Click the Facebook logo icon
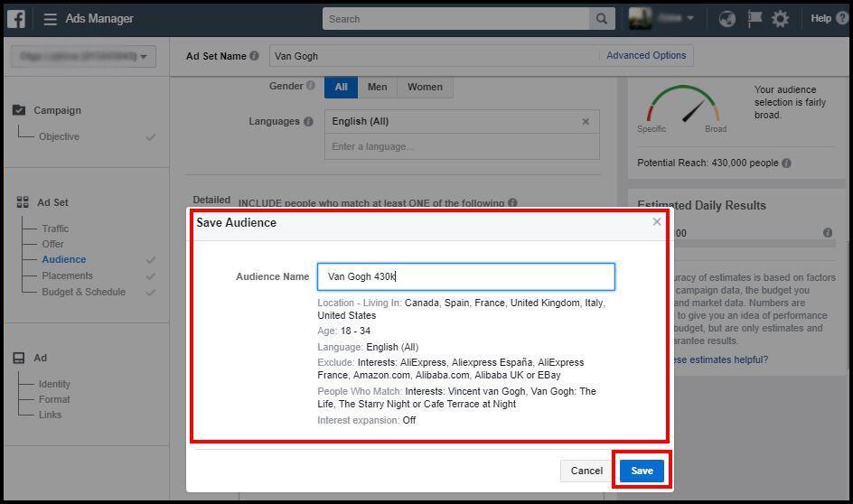This screenshot has height=504, width=853. coord(16,19)
